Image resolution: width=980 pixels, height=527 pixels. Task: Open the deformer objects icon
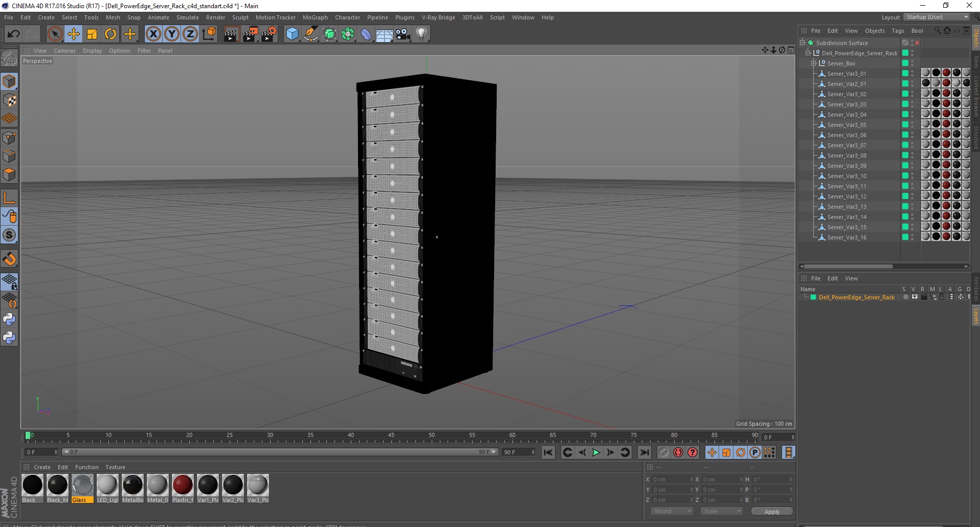(366, 34)
